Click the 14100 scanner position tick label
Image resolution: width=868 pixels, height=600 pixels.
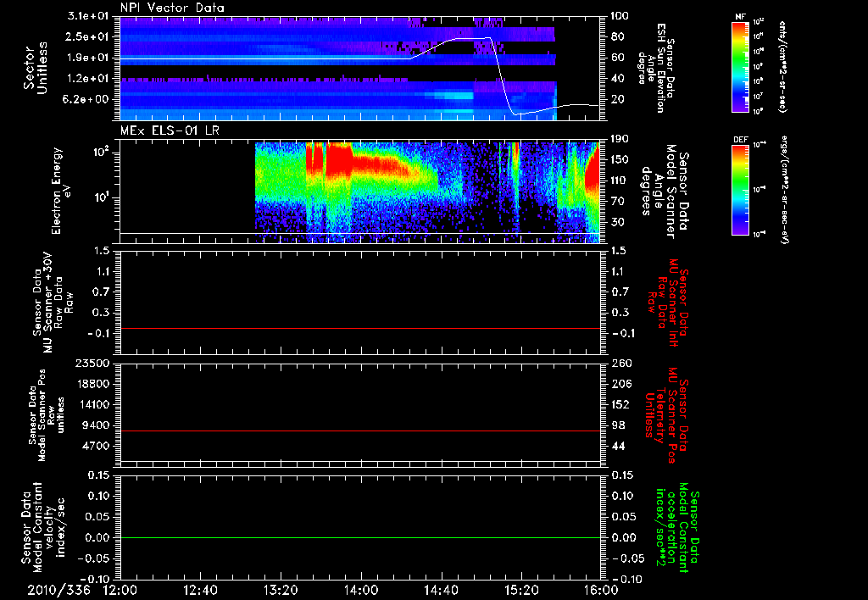[92, 404]
